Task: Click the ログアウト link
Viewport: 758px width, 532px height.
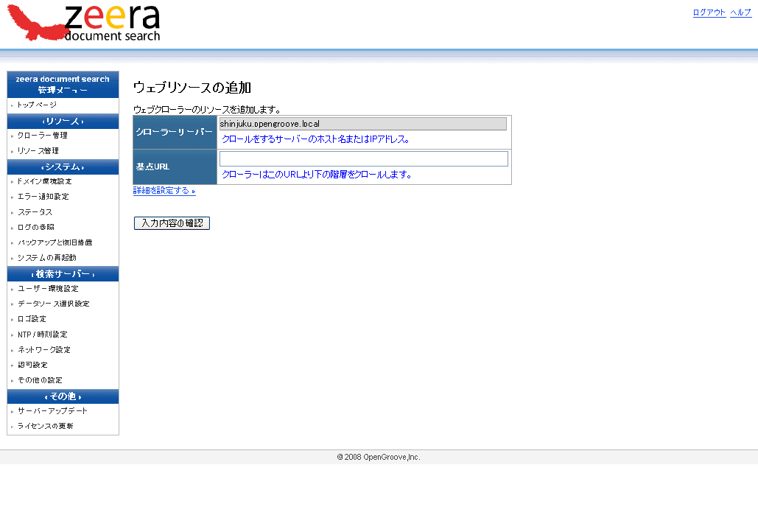Action: [x=709, y=13]
